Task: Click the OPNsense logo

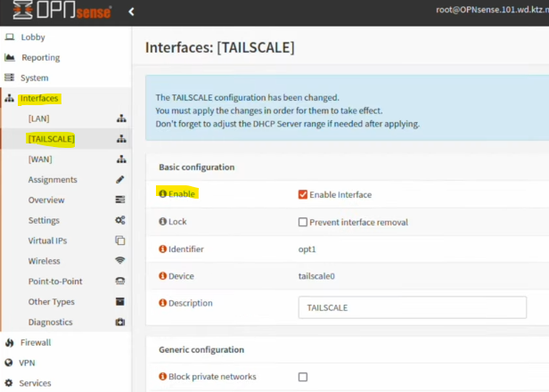Action: 62,10
